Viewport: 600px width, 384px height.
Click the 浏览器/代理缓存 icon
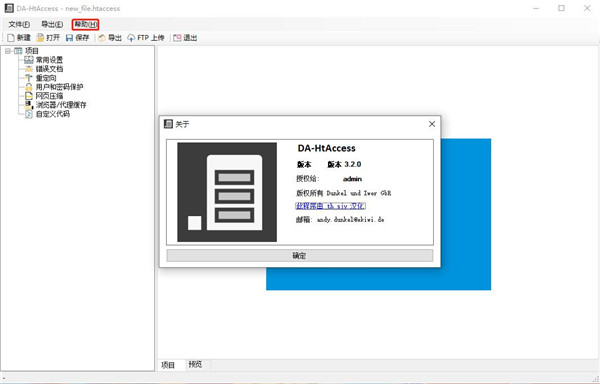tap(29, 105)
